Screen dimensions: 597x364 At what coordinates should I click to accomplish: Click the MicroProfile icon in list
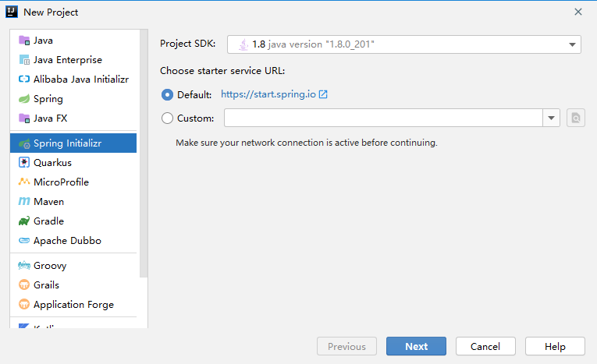(23, 182)
